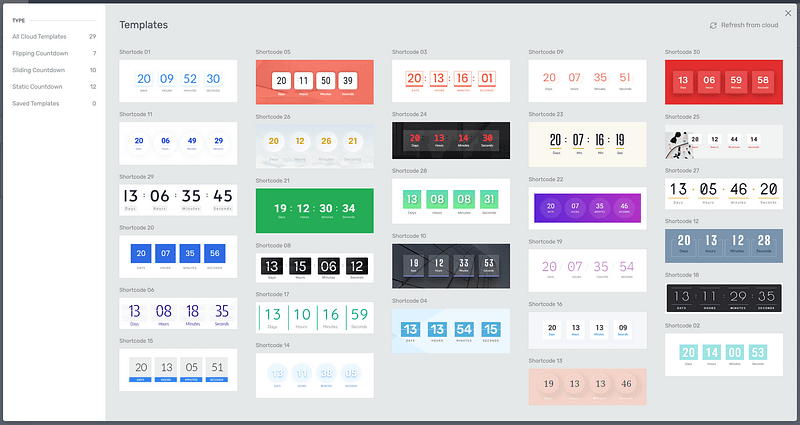
Task: Select the Shortcode 18 black flip template
Action: click(x=724, y=297)
